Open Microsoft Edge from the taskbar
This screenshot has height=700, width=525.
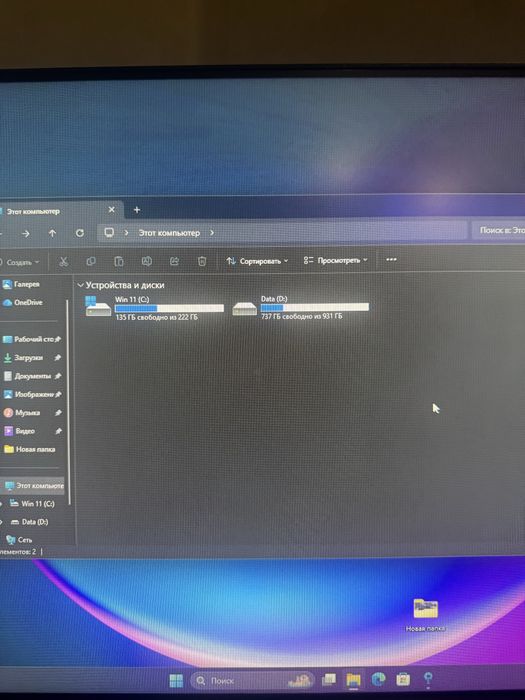379,679
